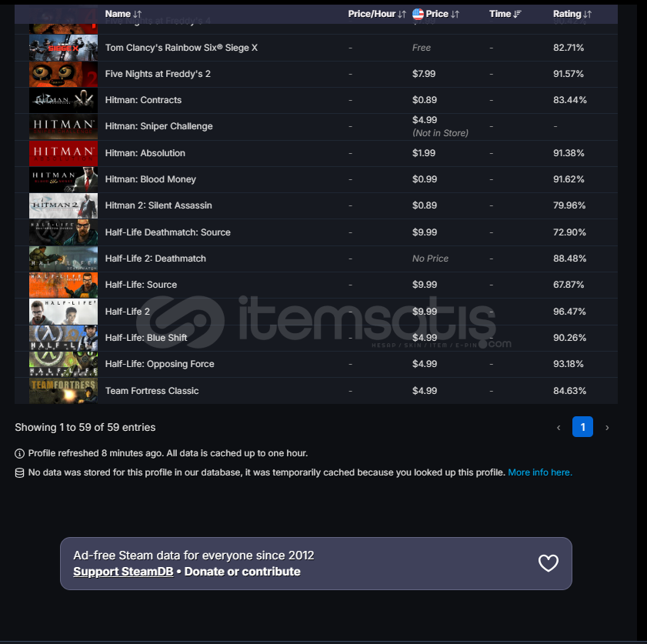This screenshot has height=644, width=647.
Task: Open Hitman: Absolution red thumbnail
Action: click(x=64, y=153)
